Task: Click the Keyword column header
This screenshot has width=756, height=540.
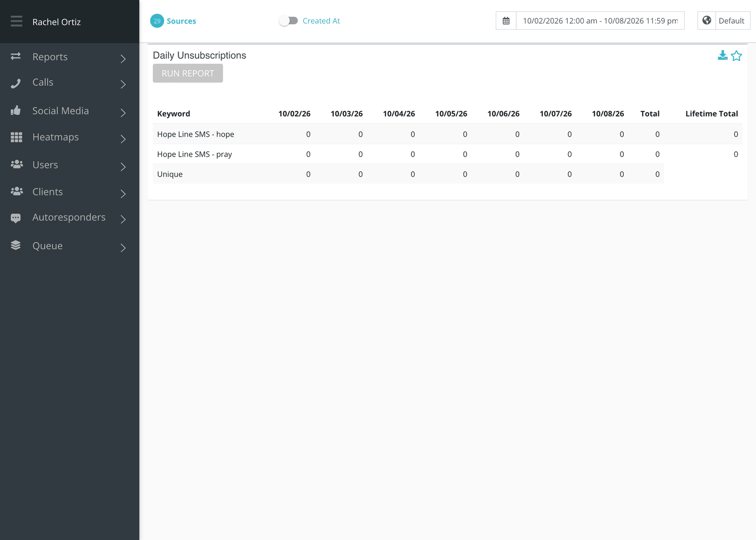Action: [173, 113]
